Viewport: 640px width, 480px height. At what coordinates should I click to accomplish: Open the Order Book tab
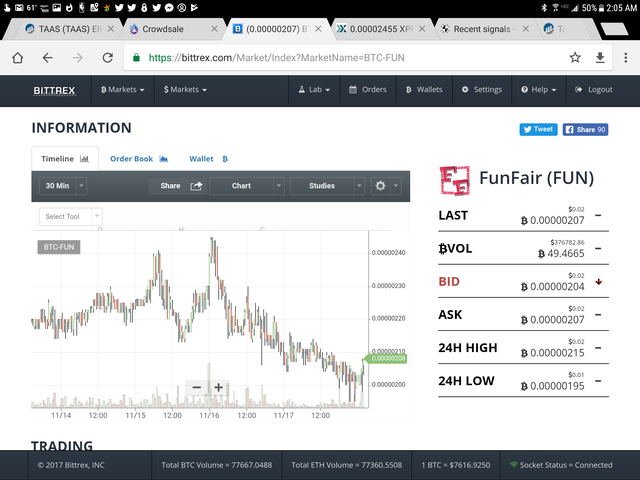pos(139,159)
